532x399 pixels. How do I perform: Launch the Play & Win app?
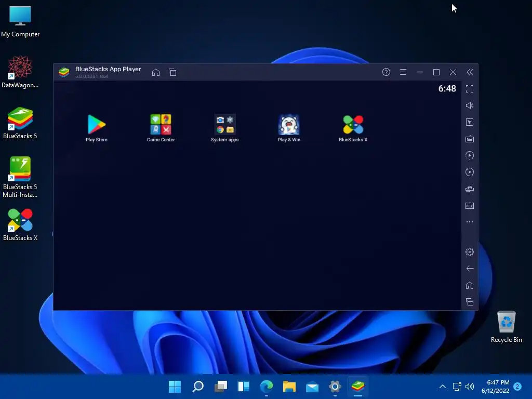(x=289, y=128)
